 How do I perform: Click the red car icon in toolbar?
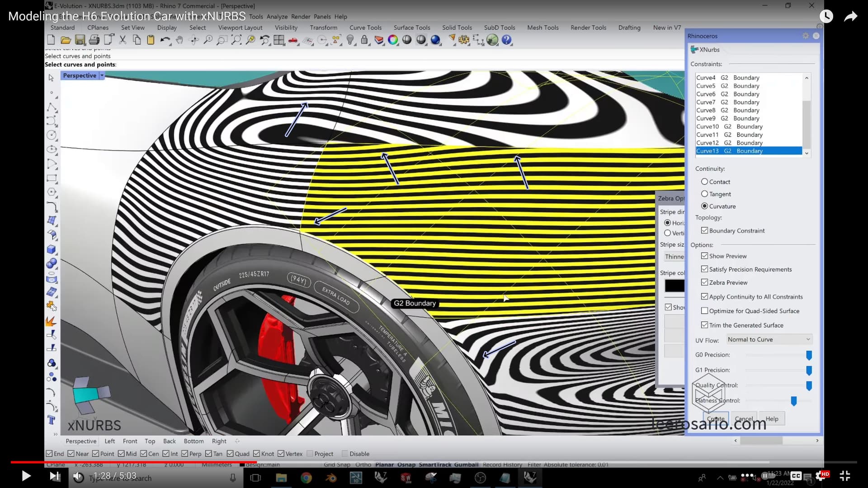click(x=293, y=40)
